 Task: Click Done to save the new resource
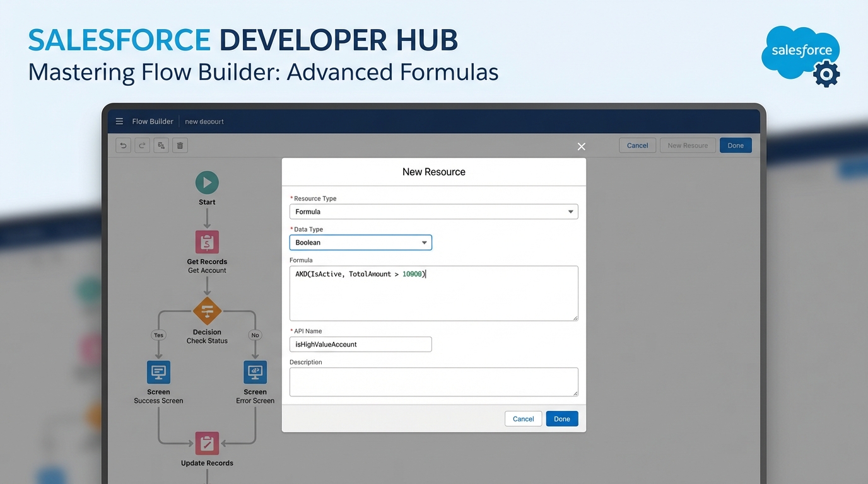click(x=561, y=418)
